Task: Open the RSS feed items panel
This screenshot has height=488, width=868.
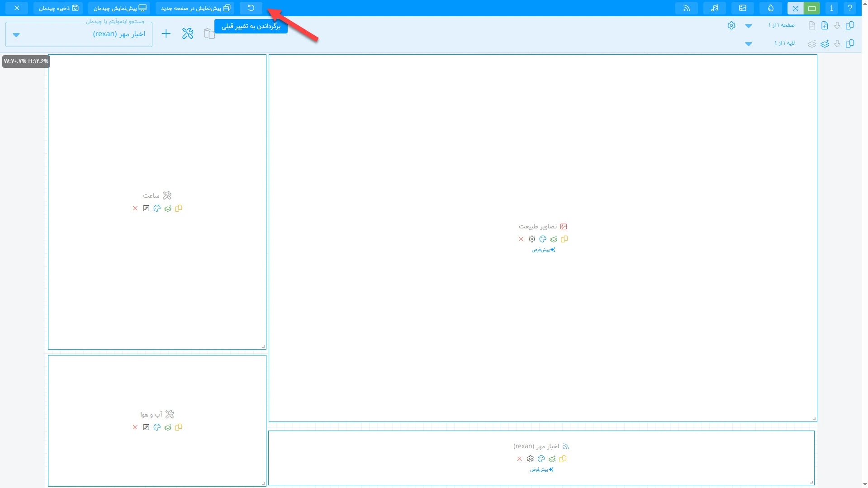Action: click(686, 8)
